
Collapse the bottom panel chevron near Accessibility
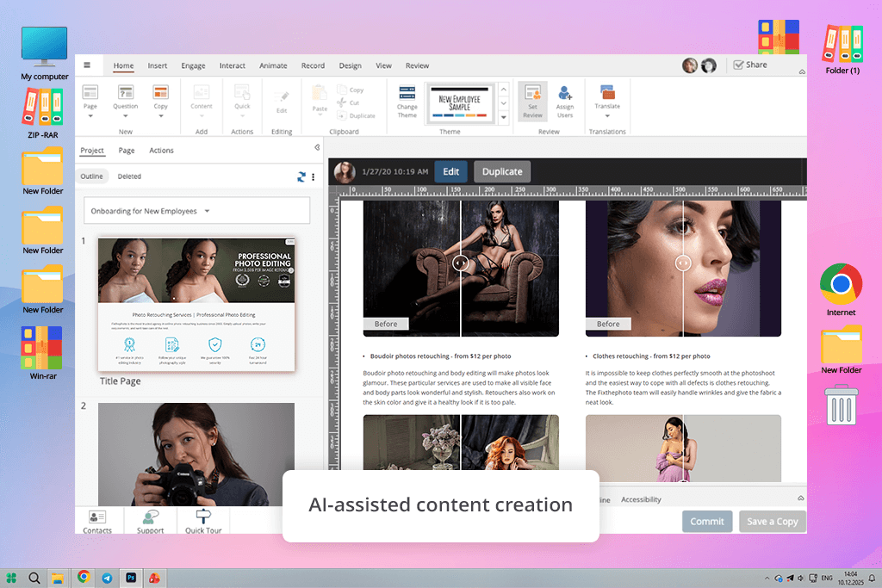pos(801,498)
